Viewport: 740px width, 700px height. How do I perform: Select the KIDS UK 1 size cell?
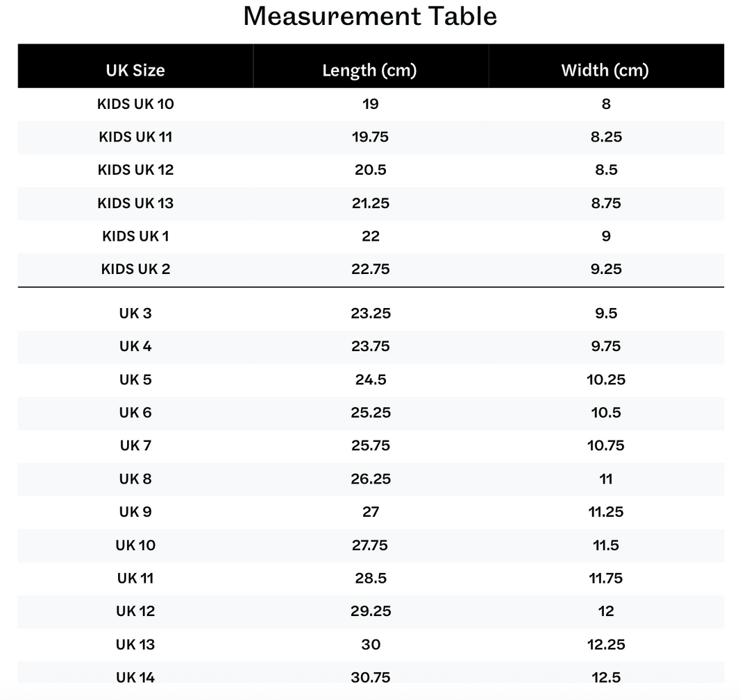135,237
